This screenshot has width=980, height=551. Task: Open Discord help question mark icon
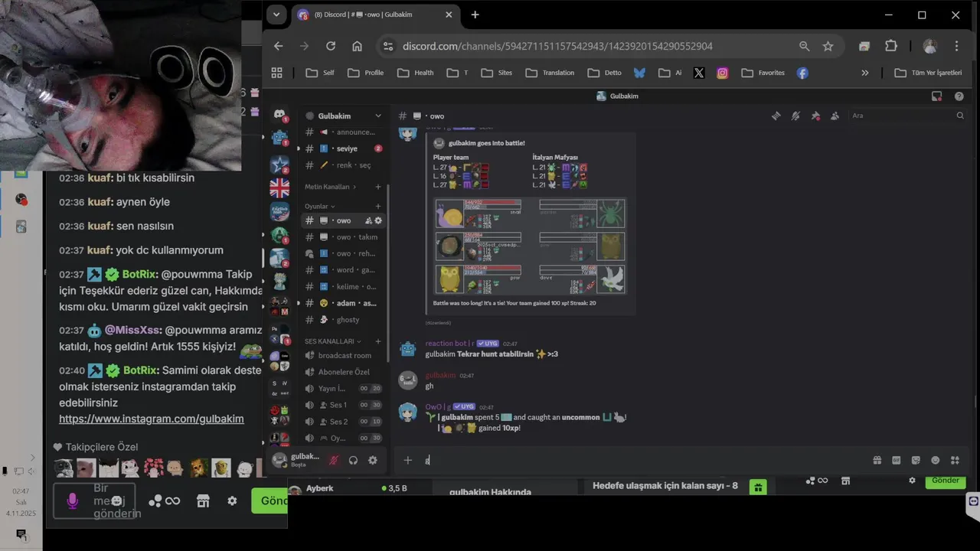(x=959, y=96)
